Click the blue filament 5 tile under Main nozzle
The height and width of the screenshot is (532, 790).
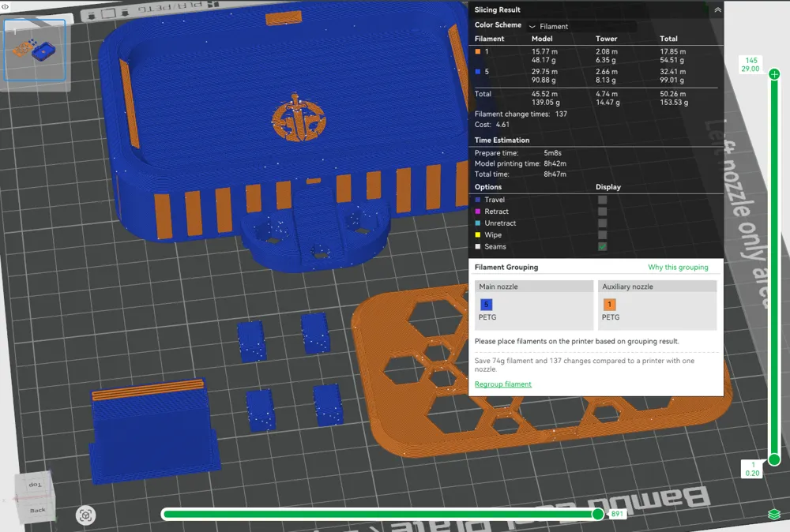(486, 305)
